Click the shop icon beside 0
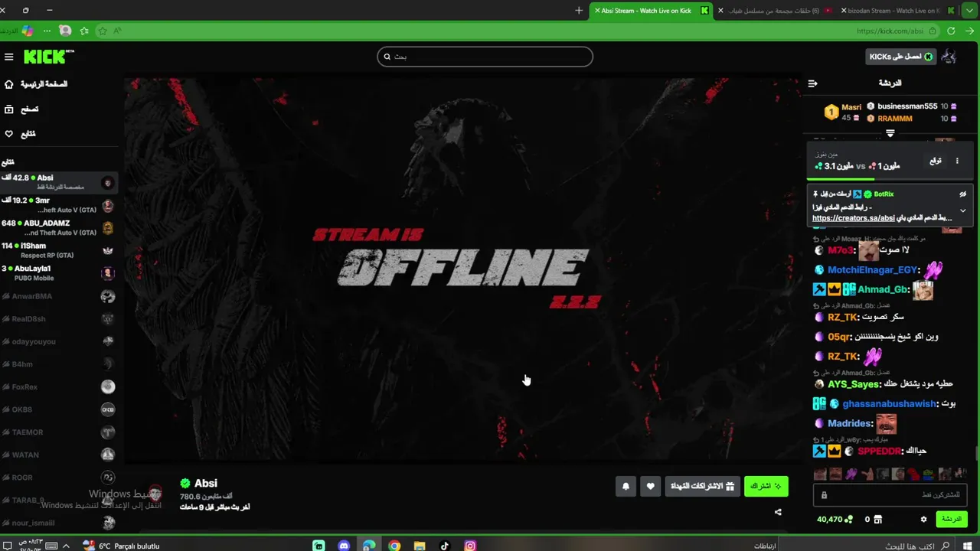 (x=878, y=519)
